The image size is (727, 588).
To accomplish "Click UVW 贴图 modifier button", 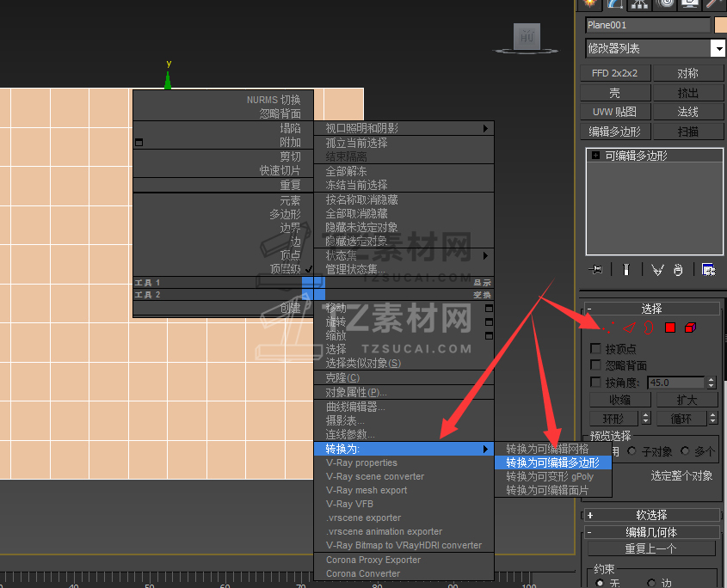I will click(615, 112).
